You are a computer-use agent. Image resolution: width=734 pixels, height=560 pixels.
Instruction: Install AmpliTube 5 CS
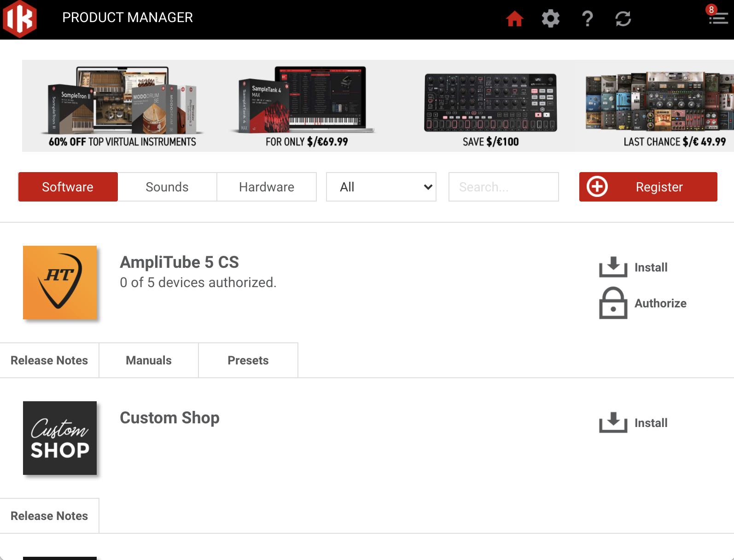pos(634,267)
